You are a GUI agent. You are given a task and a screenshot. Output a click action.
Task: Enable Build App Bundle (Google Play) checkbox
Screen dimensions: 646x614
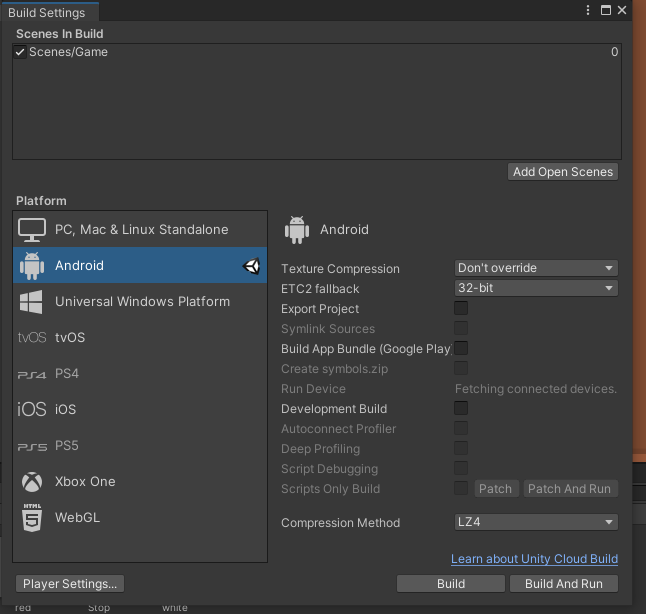461,348
